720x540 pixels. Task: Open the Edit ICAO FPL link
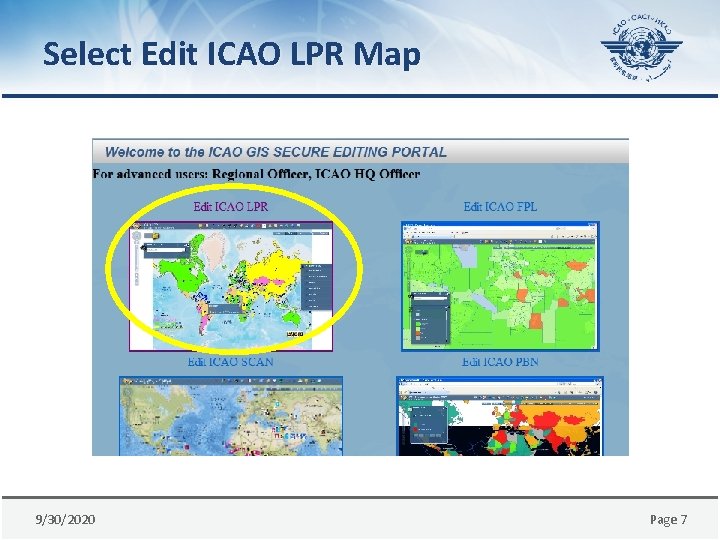(x=500, y=207)
